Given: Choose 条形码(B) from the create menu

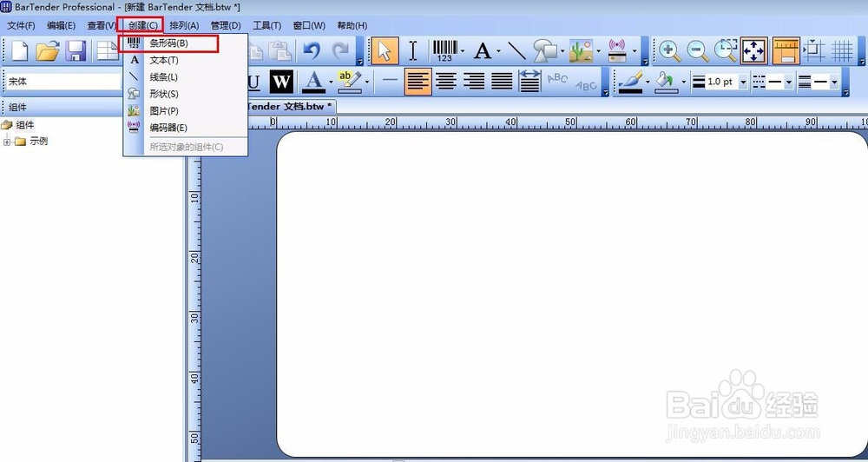Looking at the screenshot, I should [x=186, y=43].
